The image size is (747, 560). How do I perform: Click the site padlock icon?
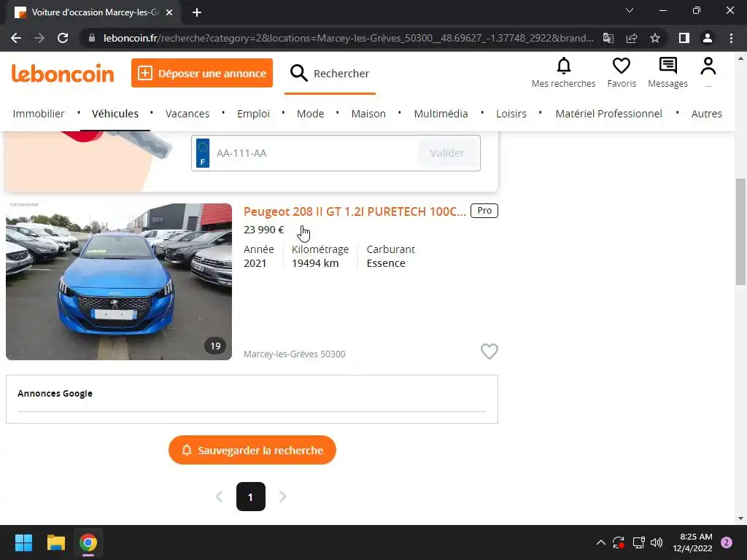tap(92, 38)
